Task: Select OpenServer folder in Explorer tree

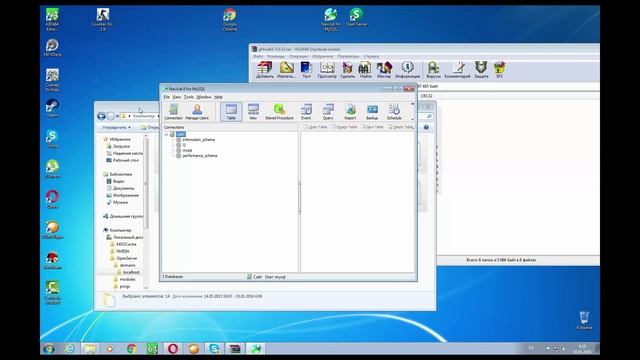Action: tap(127, 258)
